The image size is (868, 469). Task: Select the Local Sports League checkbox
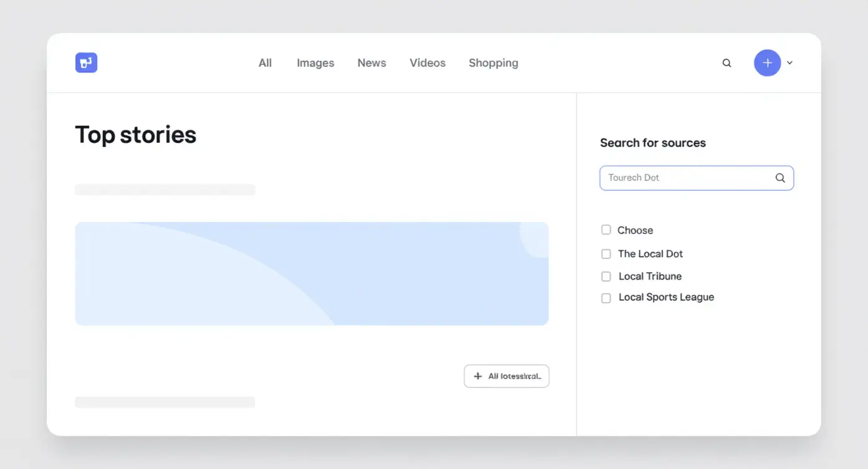[606, 298]
